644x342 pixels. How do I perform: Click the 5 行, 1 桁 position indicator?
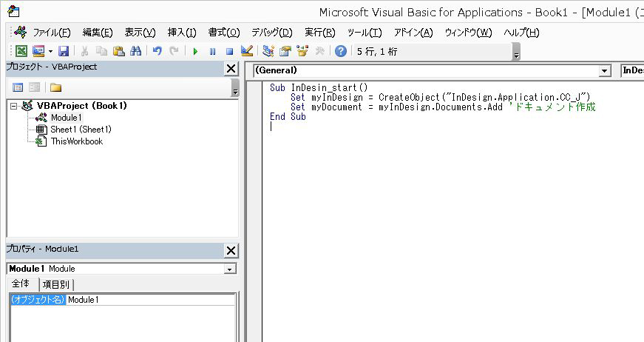coord(377,51)
